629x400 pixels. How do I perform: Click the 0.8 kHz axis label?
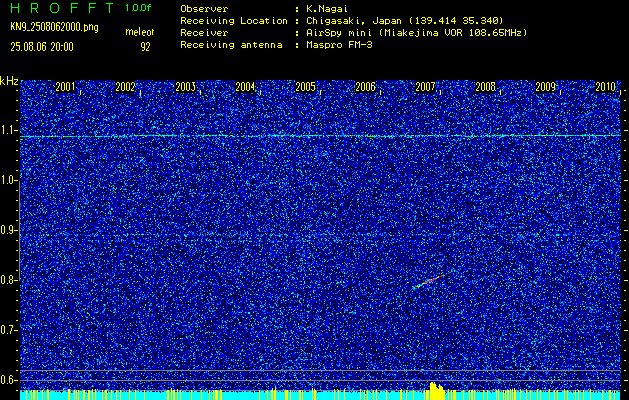(8, 280)
